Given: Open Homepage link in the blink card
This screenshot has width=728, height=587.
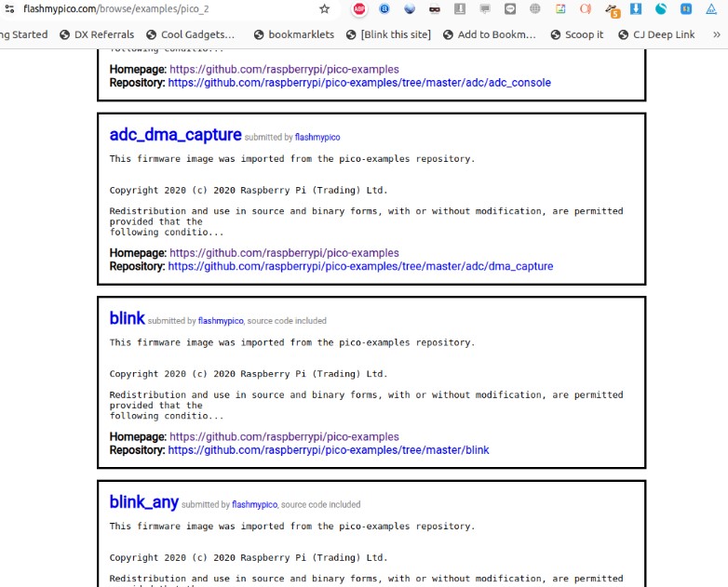Looking at the screenshot, I should tap(284, 436).
